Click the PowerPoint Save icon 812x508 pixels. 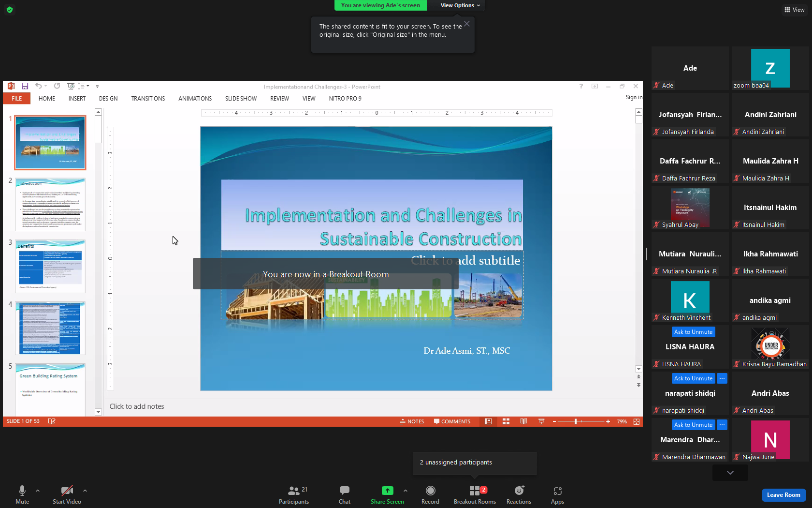(x=25, y=86)
